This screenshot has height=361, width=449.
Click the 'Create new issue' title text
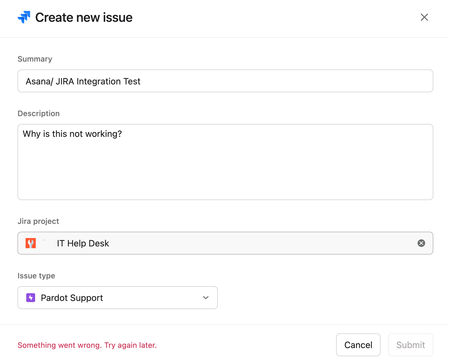pos(84,17)
